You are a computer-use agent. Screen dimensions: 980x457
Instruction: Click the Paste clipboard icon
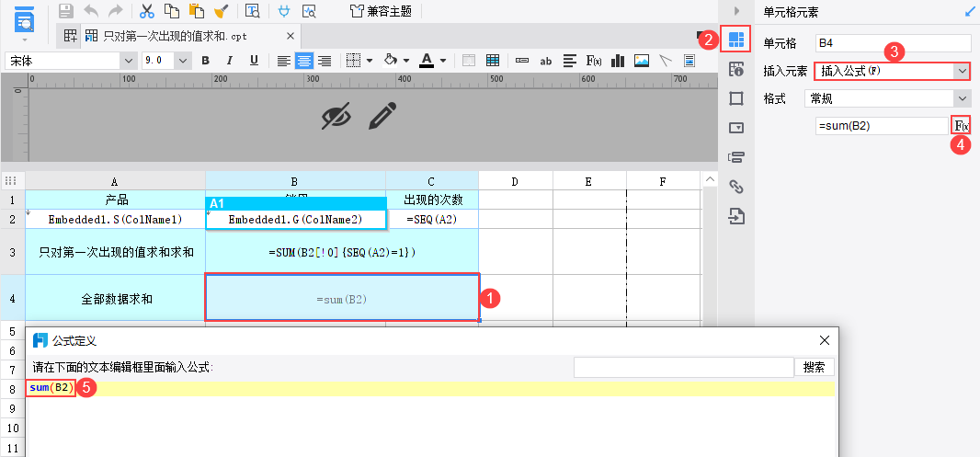click(197, 11)
